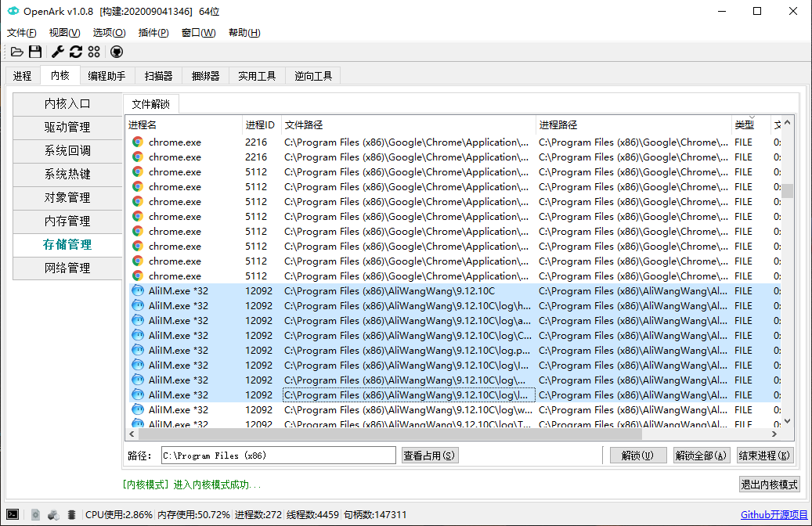Open the 文件(F) menu

(x=22, y=33)
